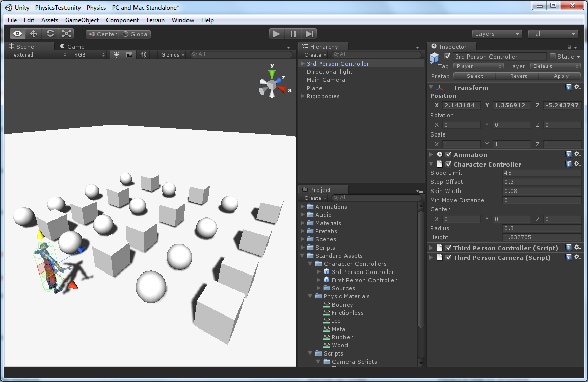Pause the game playback

(293, 34)
